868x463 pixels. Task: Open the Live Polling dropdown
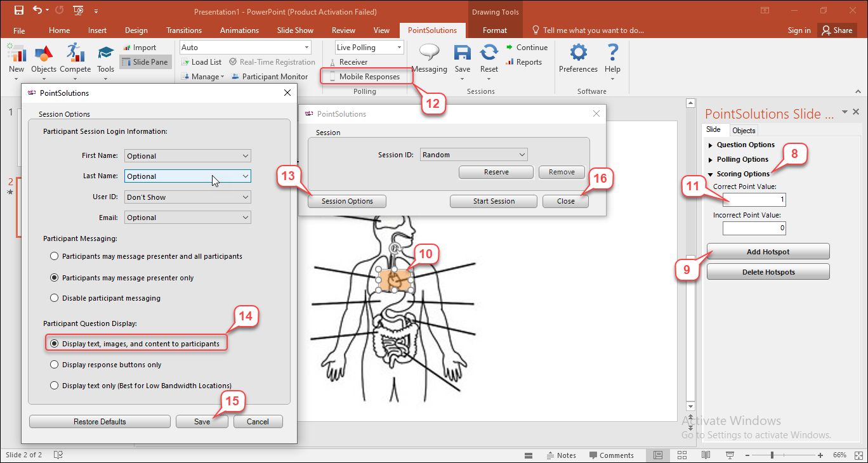369,48
